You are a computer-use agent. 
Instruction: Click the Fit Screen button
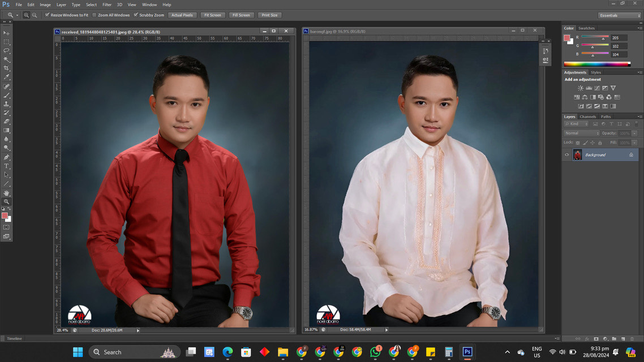pos(212,15)
